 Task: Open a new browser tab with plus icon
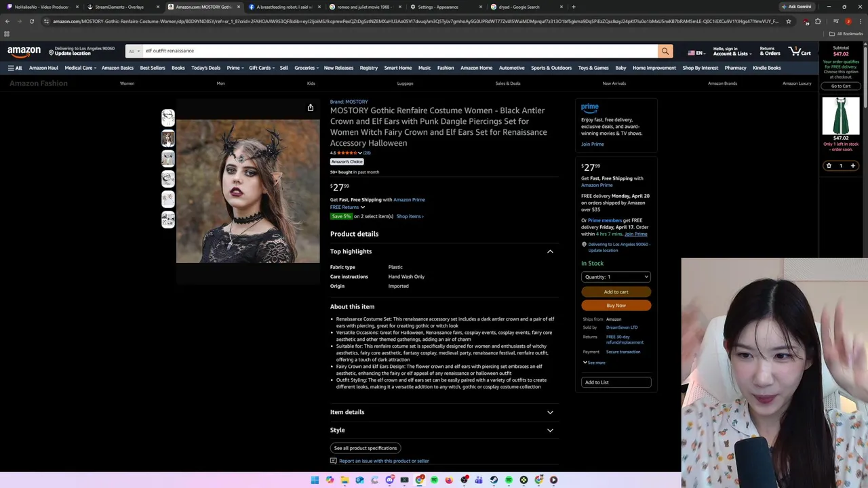(574, 7)
